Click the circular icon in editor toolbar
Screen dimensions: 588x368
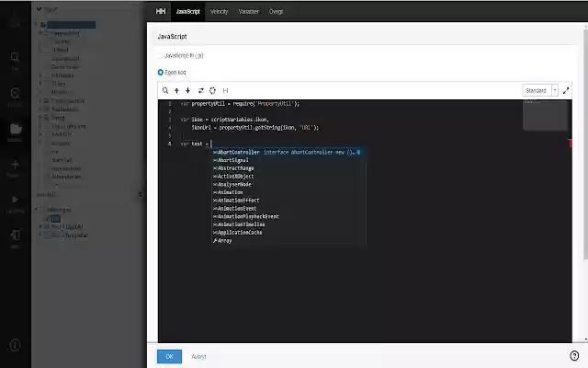coord(212,90)
